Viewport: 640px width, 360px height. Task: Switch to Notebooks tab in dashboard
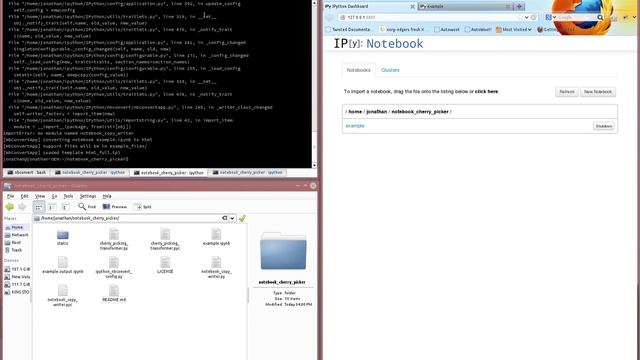[x=358, y=70]
